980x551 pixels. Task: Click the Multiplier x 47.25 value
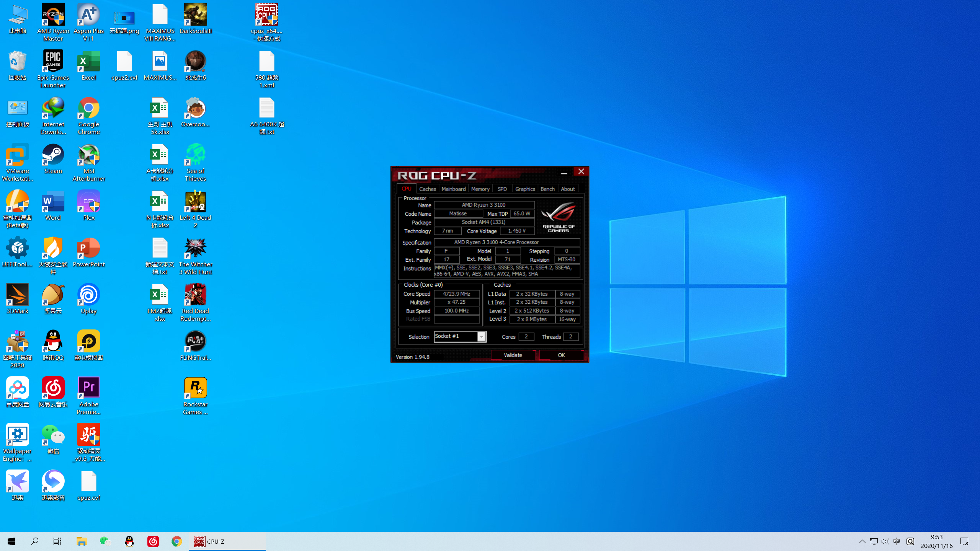click(x=457, y=302)
